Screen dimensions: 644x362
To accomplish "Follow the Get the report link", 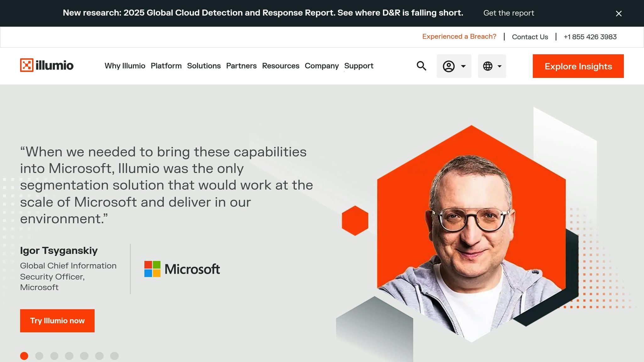I will [508, 13].
